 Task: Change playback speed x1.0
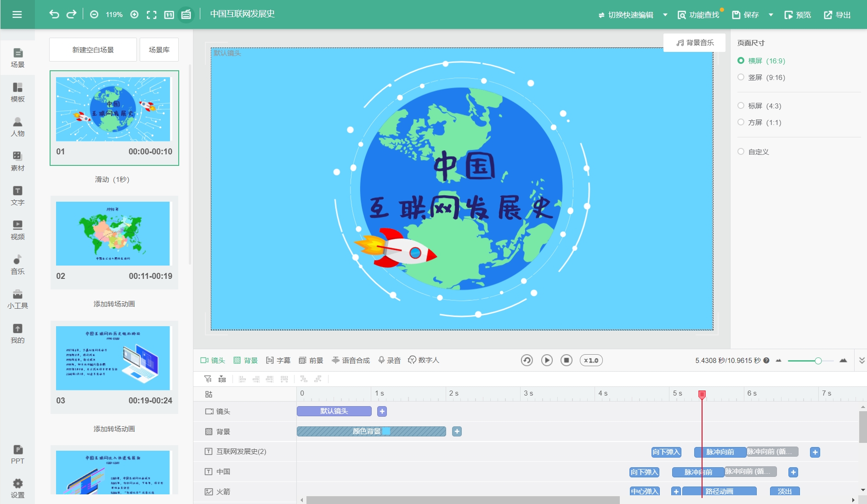point(591,360)
